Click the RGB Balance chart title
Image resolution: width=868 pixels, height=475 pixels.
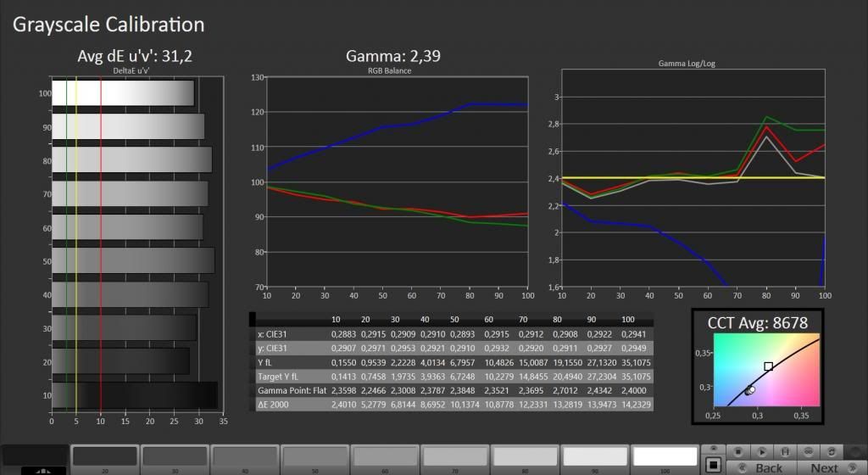pos(389,71)
